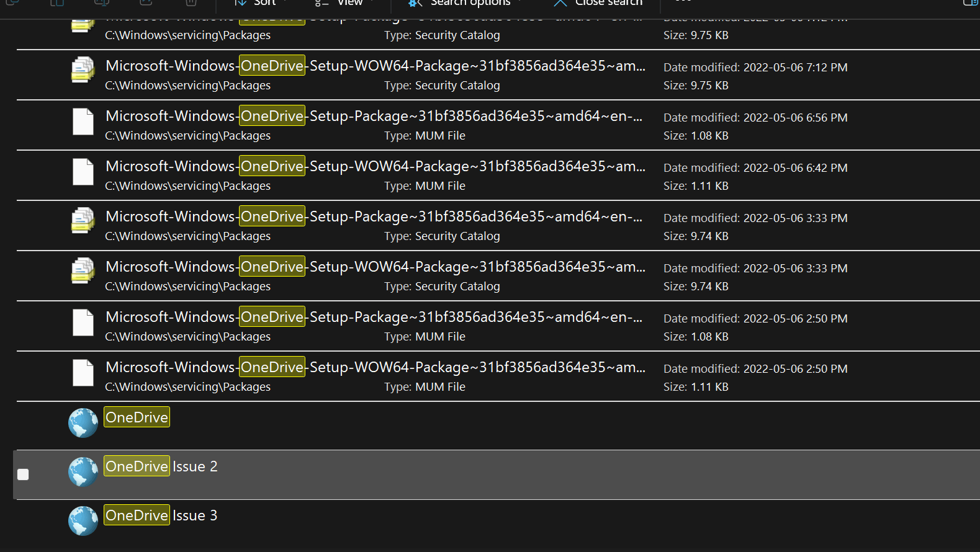Click the globe icon of OneDrive Issue 2
Viewport: 980px width, 552px height.
[83, 472]
